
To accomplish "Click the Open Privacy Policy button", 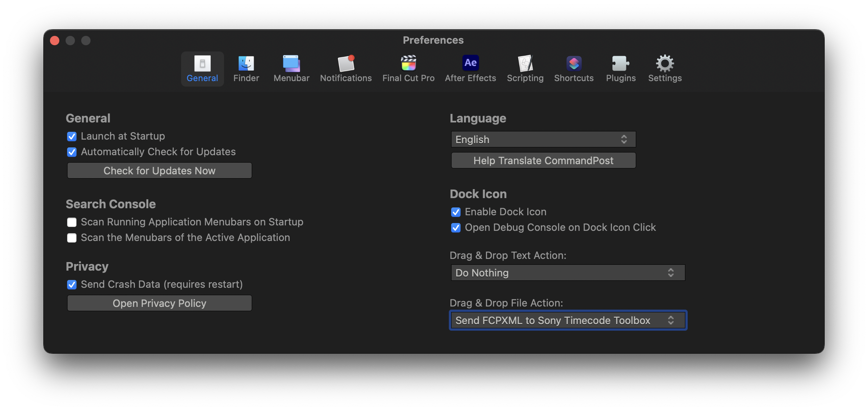I will [x=159, y=303].
